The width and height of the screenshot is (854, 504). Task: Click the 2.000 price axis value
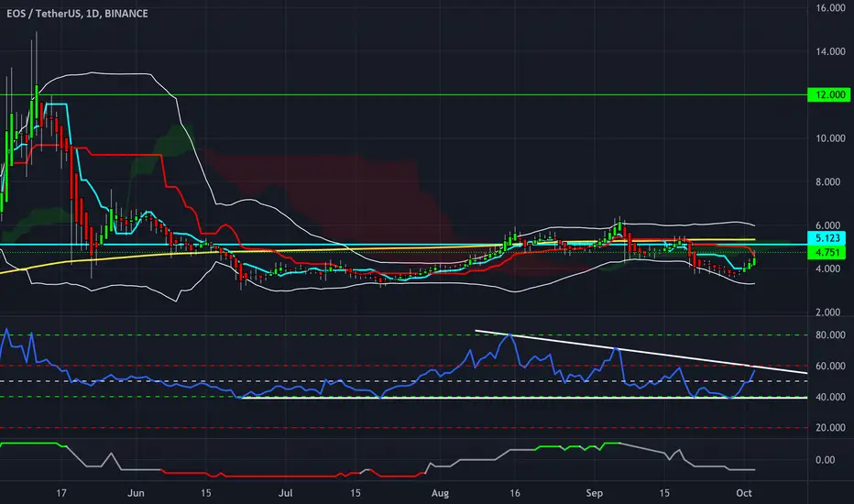827,312
